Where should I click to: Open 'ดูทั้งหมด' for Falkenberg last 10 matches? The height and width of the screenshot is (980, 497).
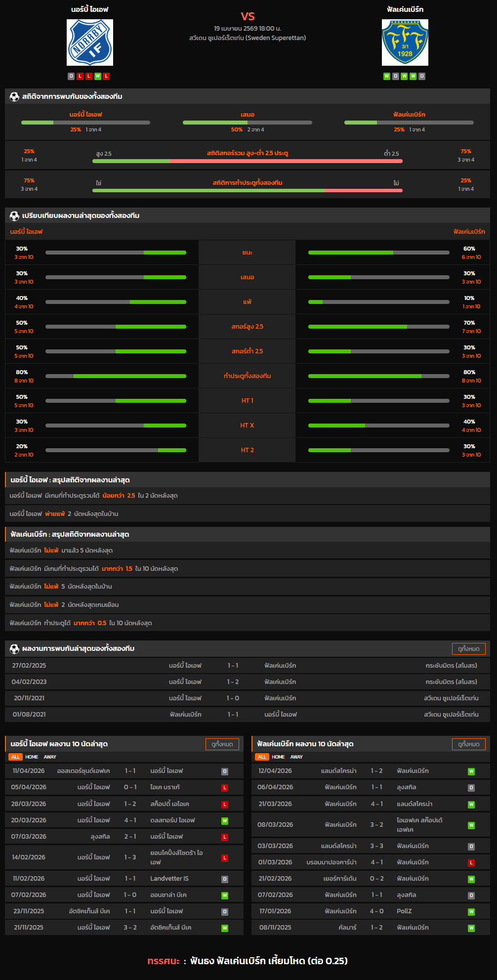point(468,744)
